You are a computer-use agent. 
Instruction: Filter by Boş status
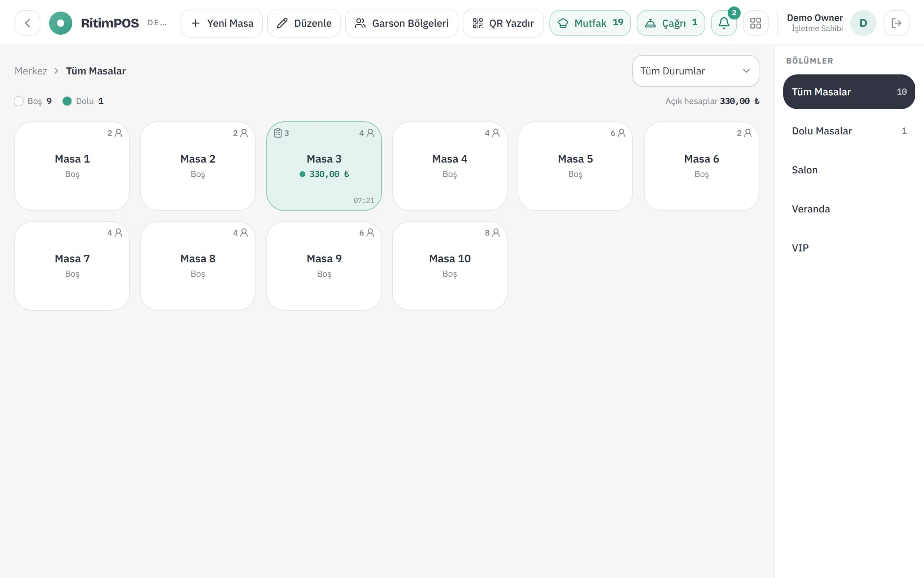click(x=32, y=101)
